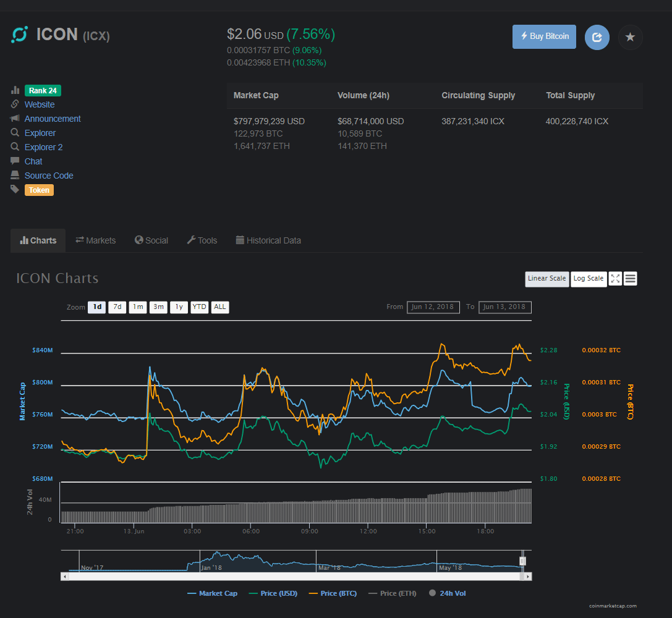Switch to Log Scale
This screenshot has height=618, width=672.
click(x=588, y=279)
